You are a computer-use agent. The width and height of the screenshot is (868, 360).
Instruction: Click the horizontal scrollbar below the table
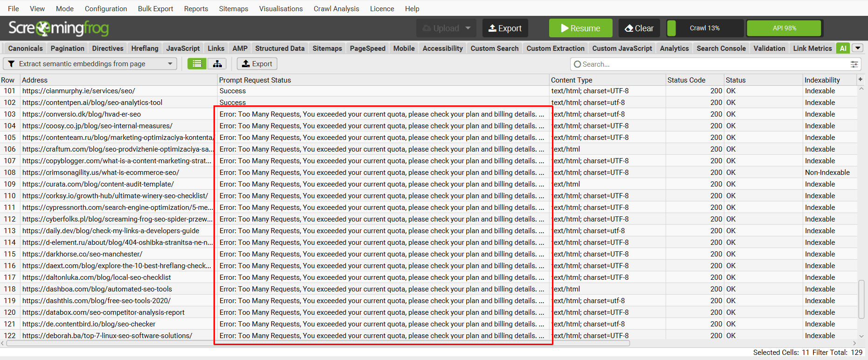pyautogui.click(x=318, y=343)
